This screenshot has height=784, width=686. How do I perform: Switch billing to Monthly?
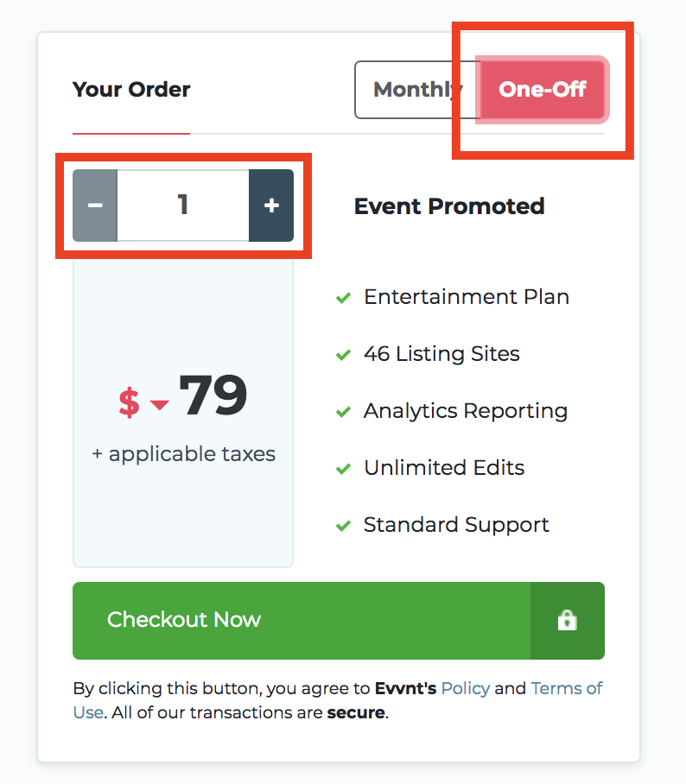click(x=416, y=90)
